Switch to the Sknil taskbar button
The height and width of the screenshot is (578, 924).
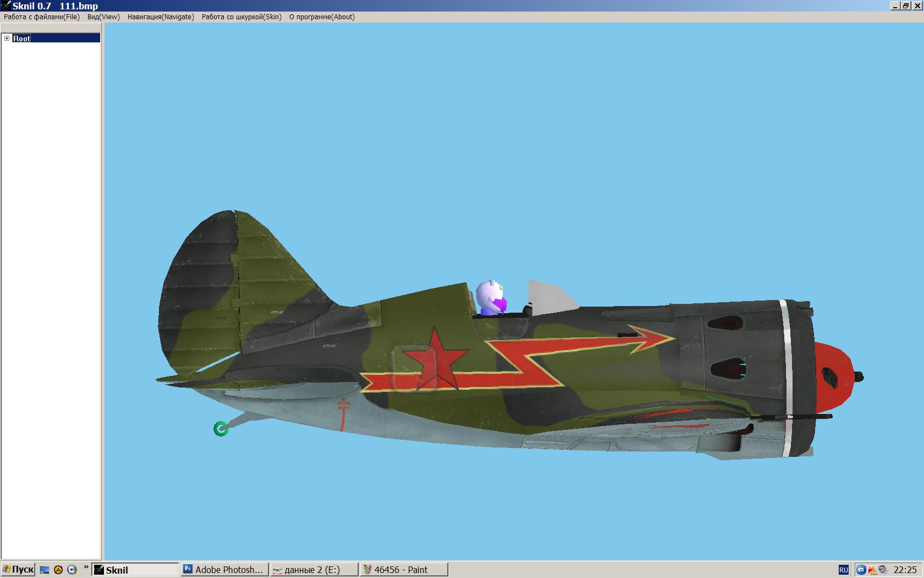coord(135,570)
